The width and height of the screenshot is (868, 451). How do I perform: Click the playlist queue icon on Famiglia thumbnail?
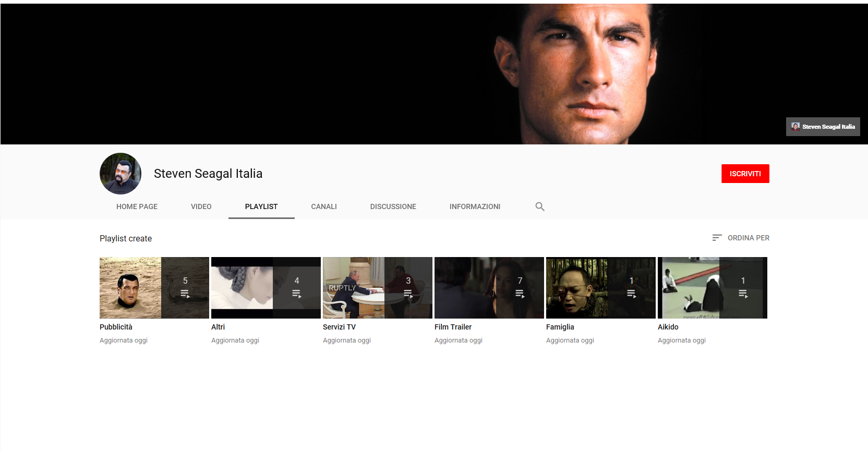coord(632,294)
